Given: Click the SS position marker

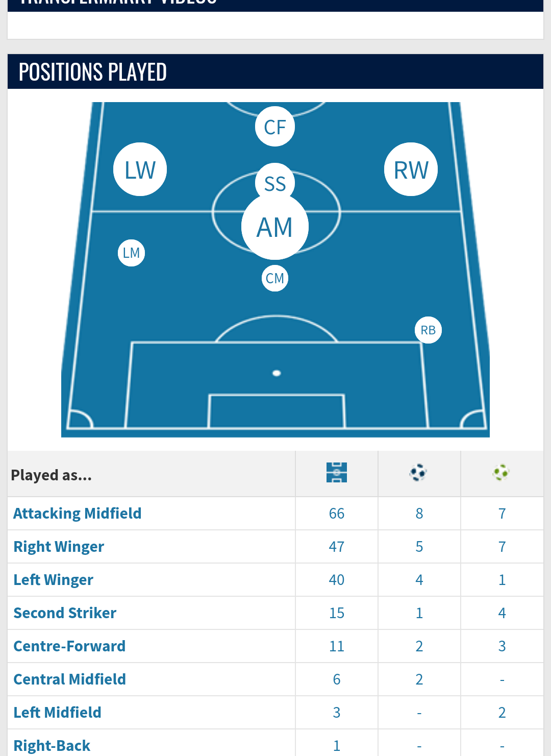Looking at the screenshot, I should click(275, 183).
